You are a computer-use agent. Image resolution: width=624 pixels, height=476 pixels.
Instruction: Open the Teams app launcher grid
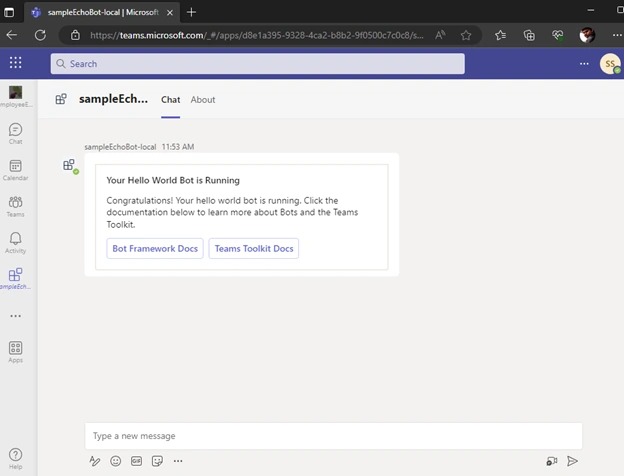click(16, 62)
